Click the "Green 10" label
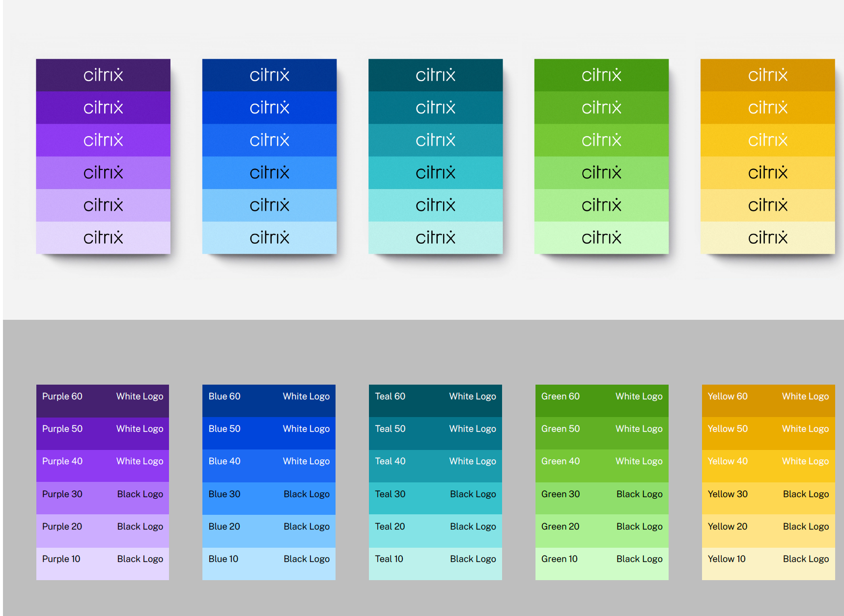Viewport: 844px width, 616px height. pos(560,559)
